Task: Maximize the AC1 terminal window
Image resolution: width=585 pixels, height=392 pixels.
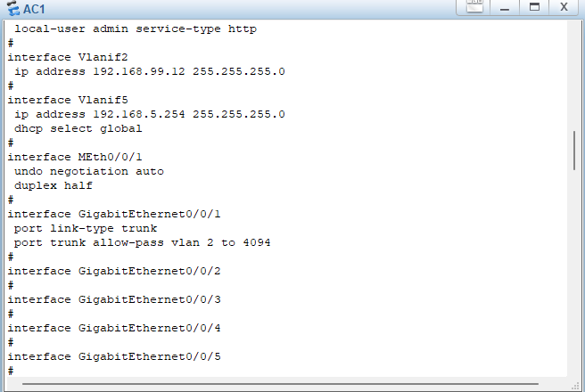Action: [x=534, y=7]
